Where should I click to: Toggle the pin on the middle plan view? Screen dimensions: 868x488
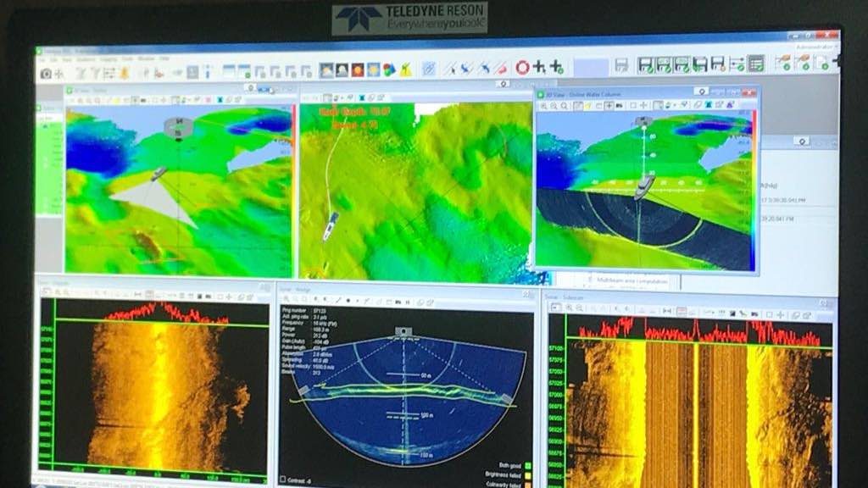(504, 84)
